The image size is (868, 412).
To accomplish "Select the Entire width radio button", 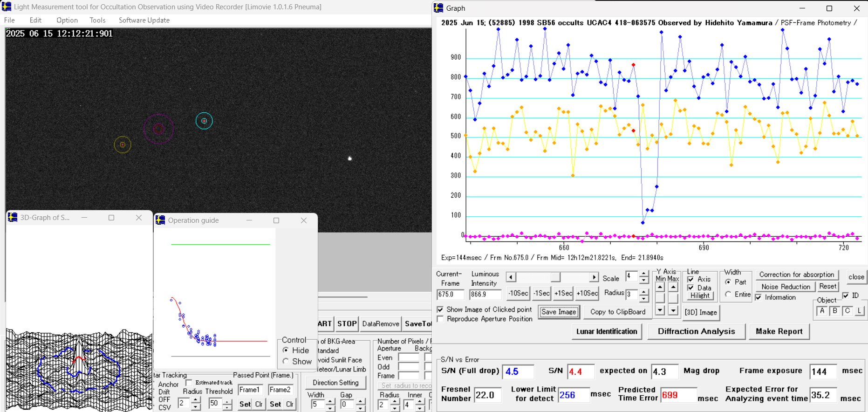I will click(x=728, y=295).
